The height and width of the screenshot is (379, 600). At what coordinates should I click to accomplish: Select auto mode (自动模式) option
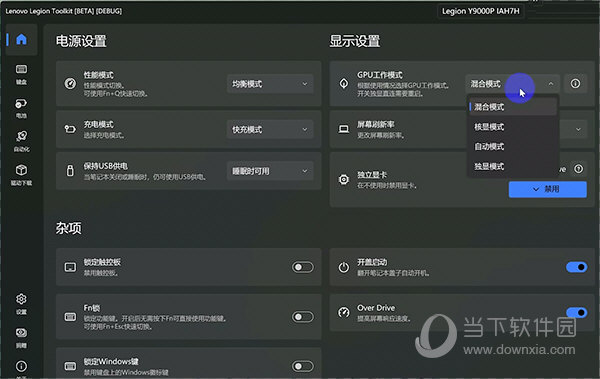point(512,146)
